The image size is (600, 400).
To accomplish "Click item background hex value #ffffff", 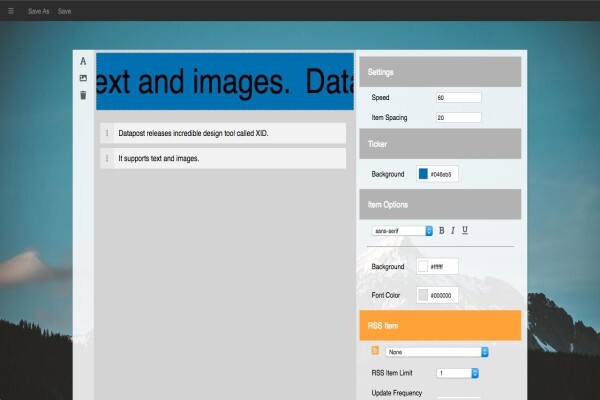I will (437, 267).
